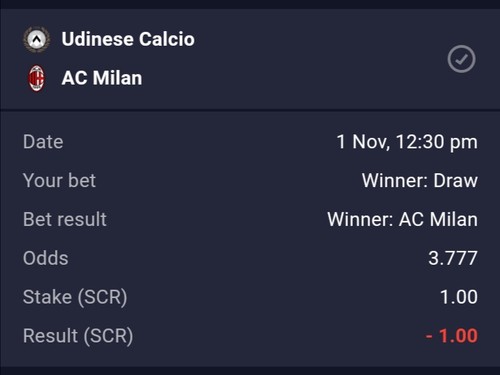Click the Udinese Calcio club crest
The height and width of the screenshot is (375, 500).
[37, 40]
